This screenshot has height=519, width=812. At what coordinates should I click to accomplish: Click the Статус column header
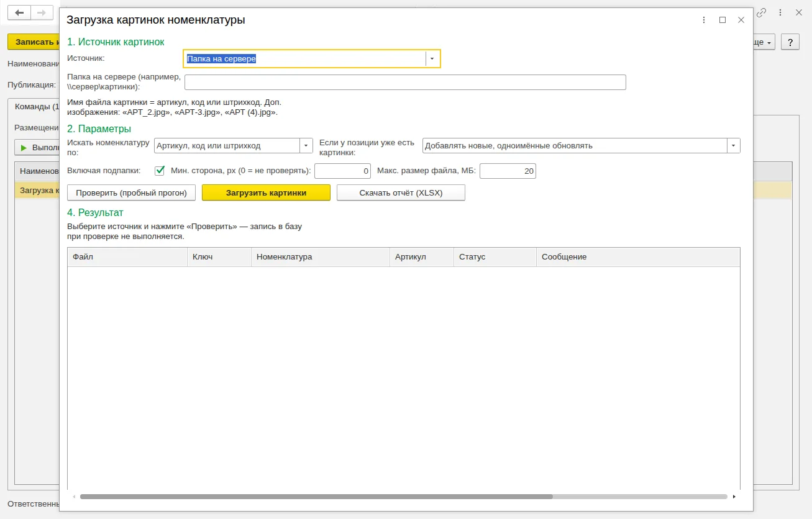(x=495, y=257)
